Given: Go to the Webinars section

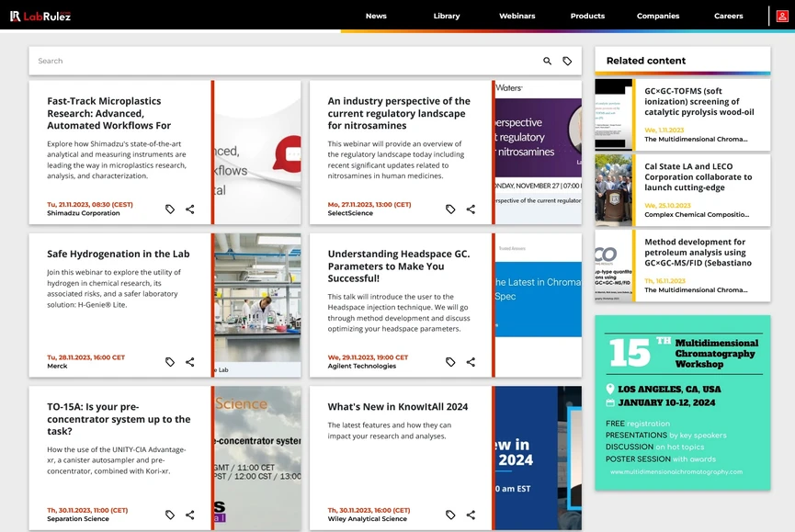Looking at the screenshot, I should (517, 16).
